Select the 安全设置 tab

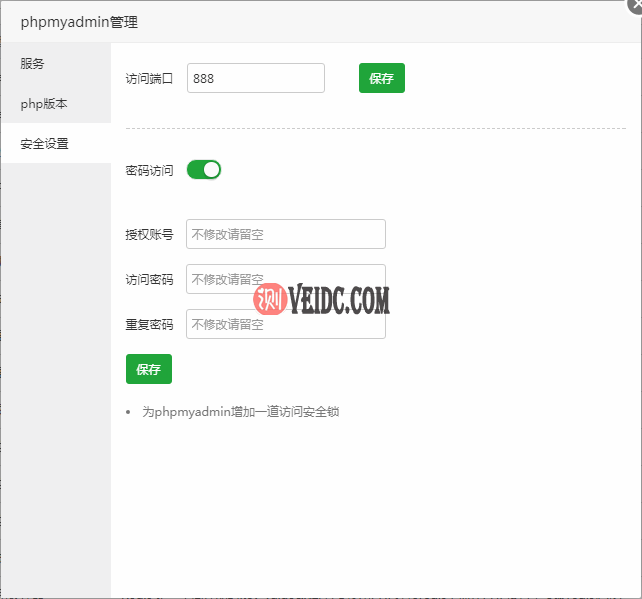pos(56,143)
